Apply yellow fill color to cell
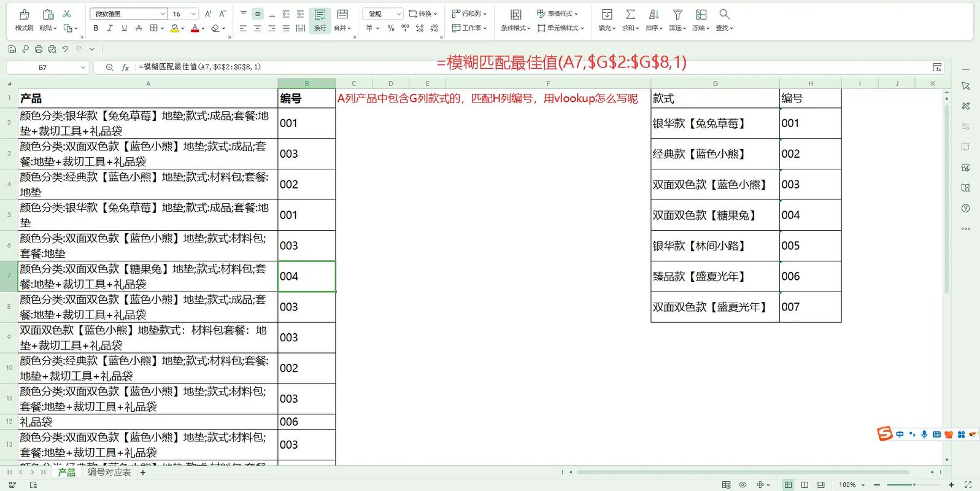 click(x=174, y=28)
